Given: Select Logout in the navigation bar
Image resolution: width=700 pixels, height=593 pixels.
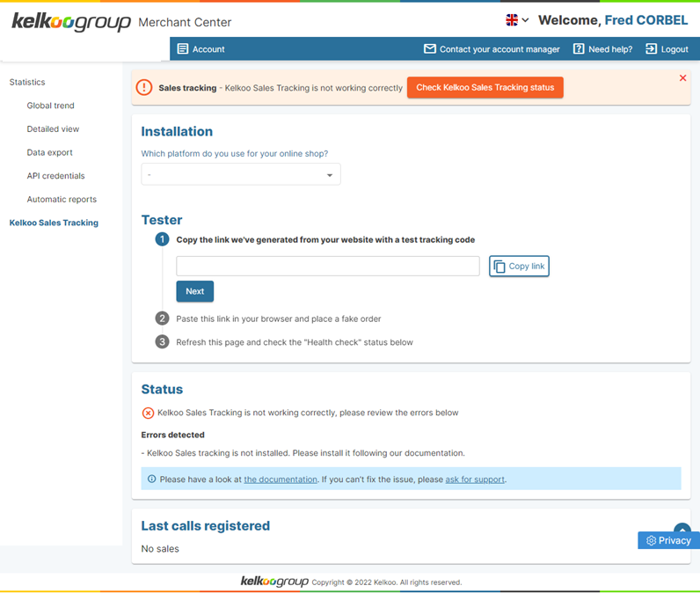Looking at the screenshot, I should 667,49.
